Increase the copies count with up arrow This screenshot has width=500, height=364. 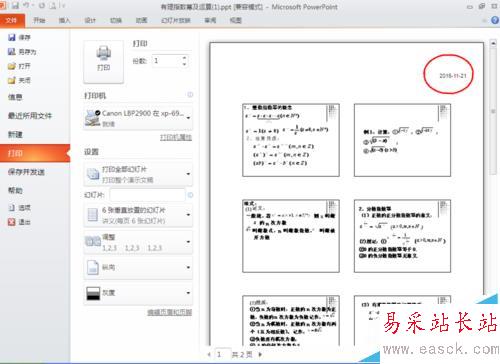(185, 58)
